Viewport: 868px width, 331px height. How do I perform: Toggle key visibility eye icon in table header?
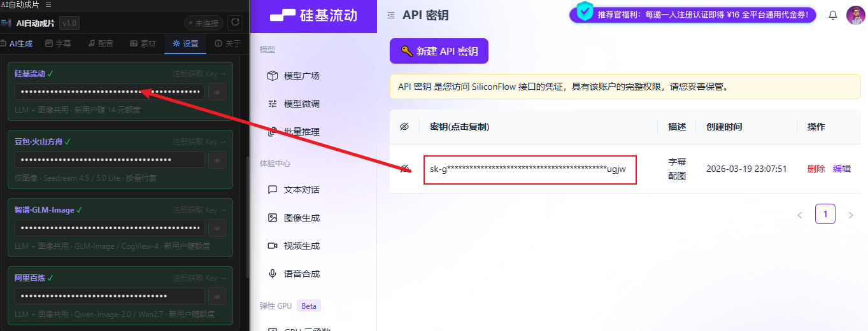[x=404, y=127]
